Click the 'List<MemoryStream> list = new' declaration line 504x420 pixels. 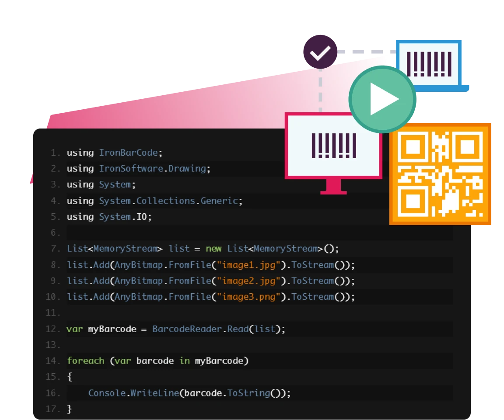(203, 249)
